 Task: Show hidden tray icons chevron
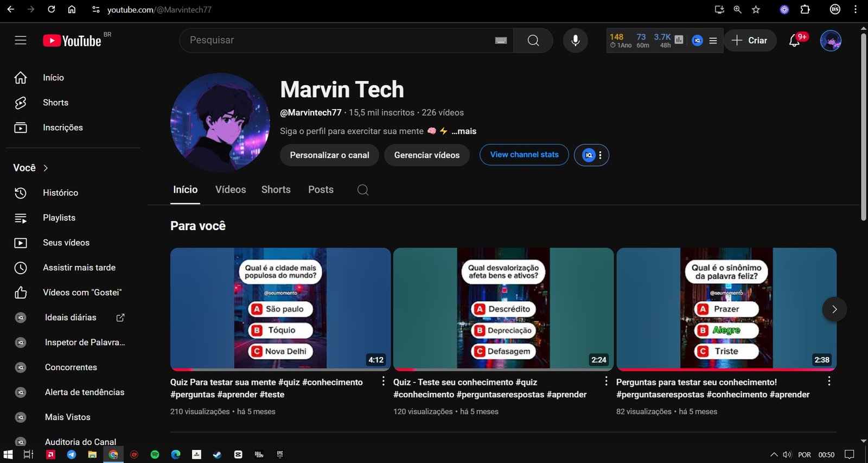774,454
